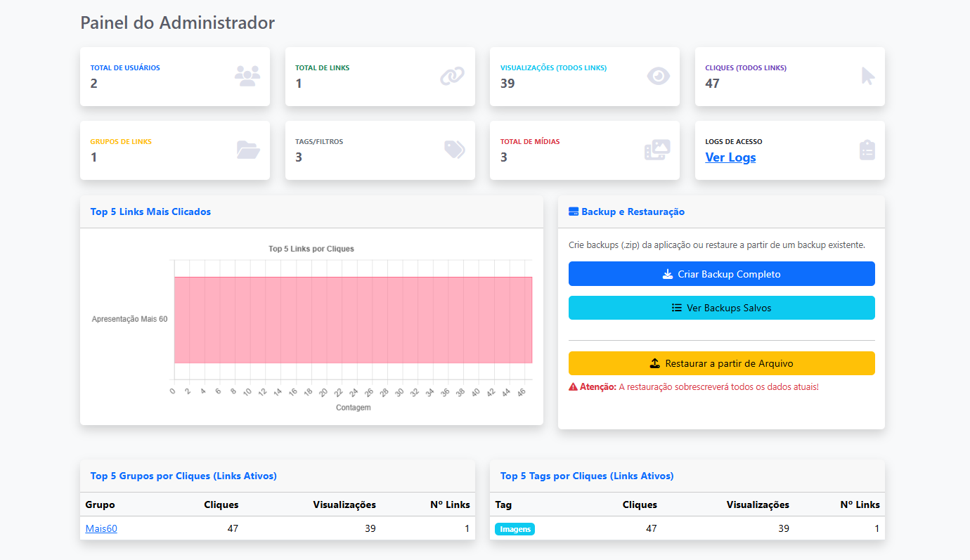
Task: Click the media icon on Total de Mídias card
Action: pos(658,149)
